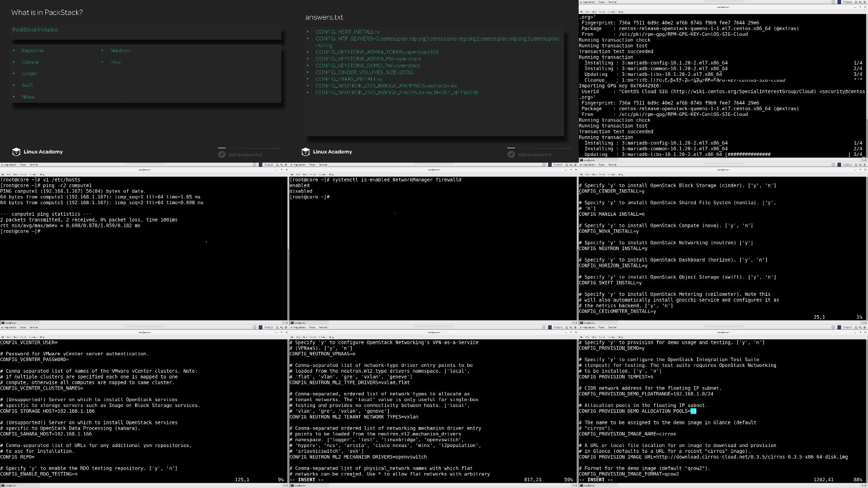Click the 1/4 workspace switcher below the ping compute1 terminal
The image size is (868, 488).
coord(285,322)
